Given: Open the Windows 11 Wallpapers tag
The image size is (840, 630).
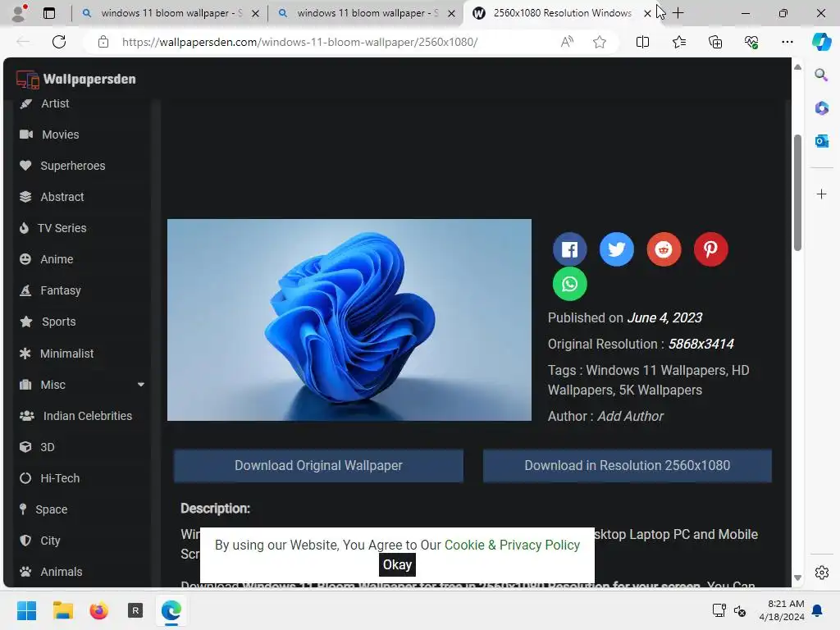Looking at the screenshot, I should point(657,370).
